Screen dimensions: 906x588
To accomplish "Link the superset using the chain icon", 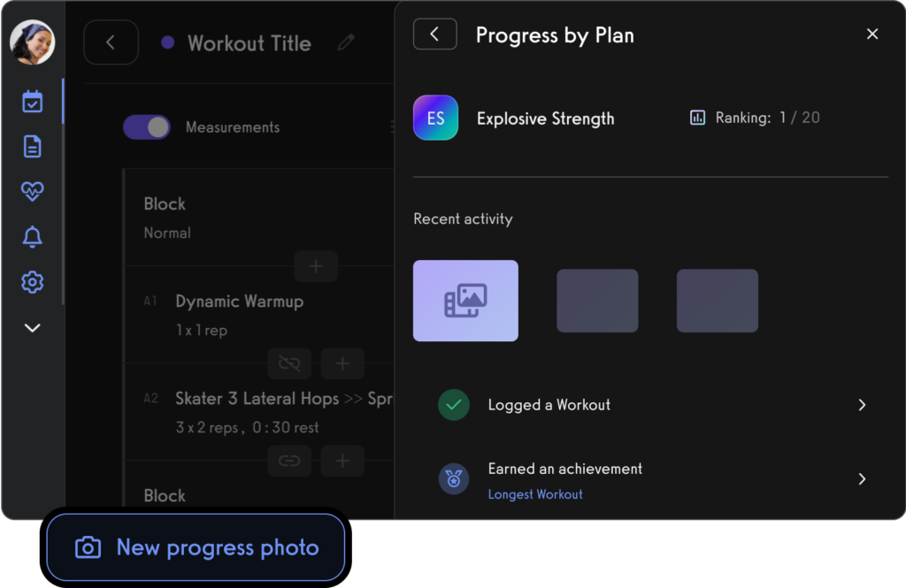I will pyautogui.click(x=289, y=461).
